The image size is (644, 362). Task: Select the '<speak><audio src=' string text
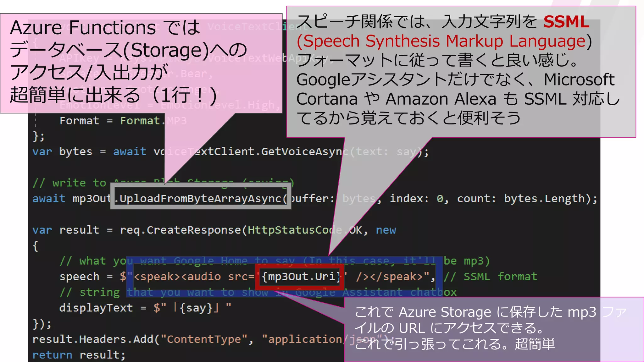point(194,277)
